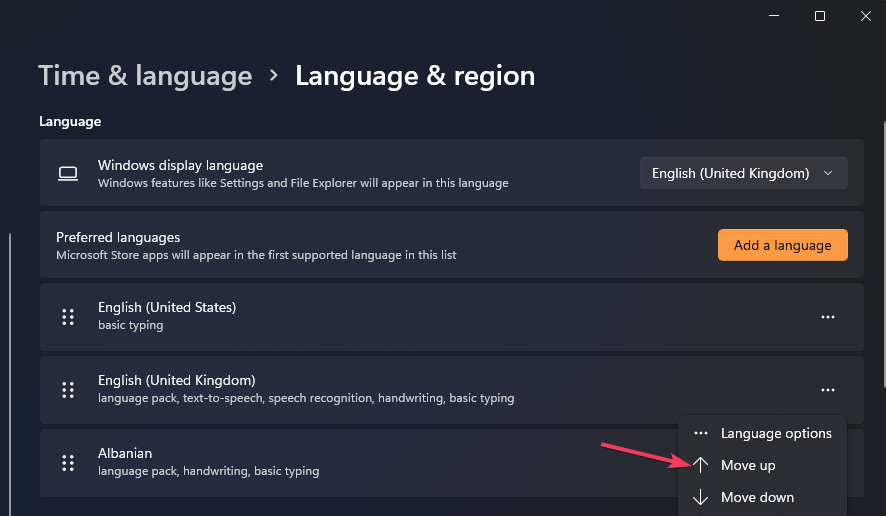This screenshot has height=516, width=886.
Task: Click the drag handle for English (United States)
Action: tap(68, 317)
